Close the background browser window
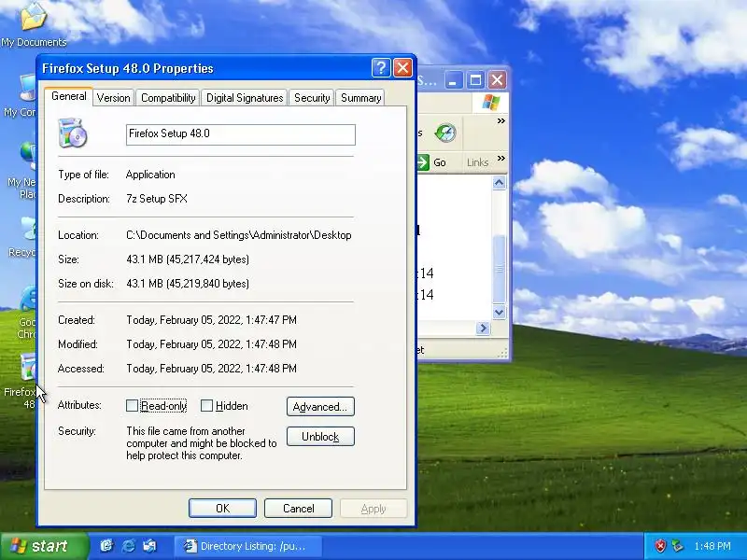The width and height of the screenshot is (747, 560). [x=497, y=80]
